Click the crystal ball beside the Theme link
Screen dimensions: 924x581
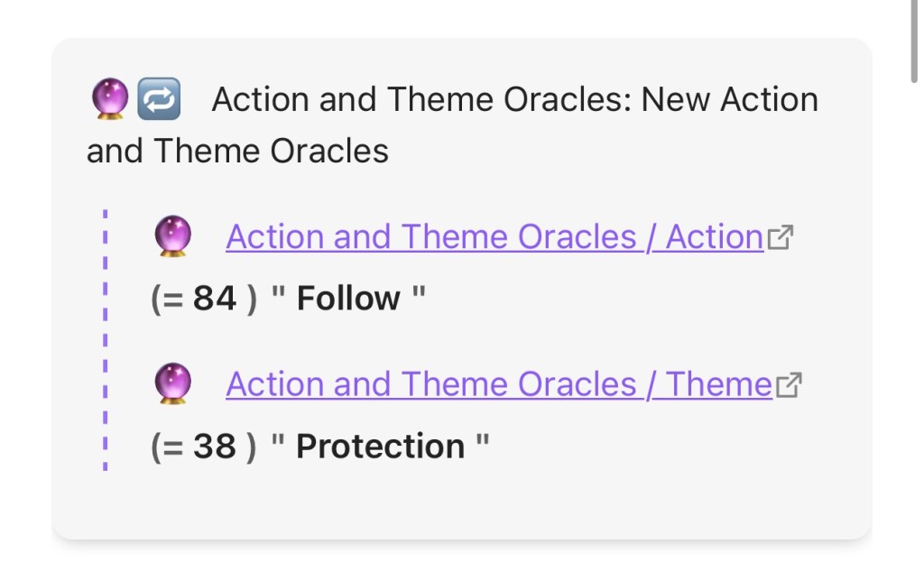[x=172, y=385]
